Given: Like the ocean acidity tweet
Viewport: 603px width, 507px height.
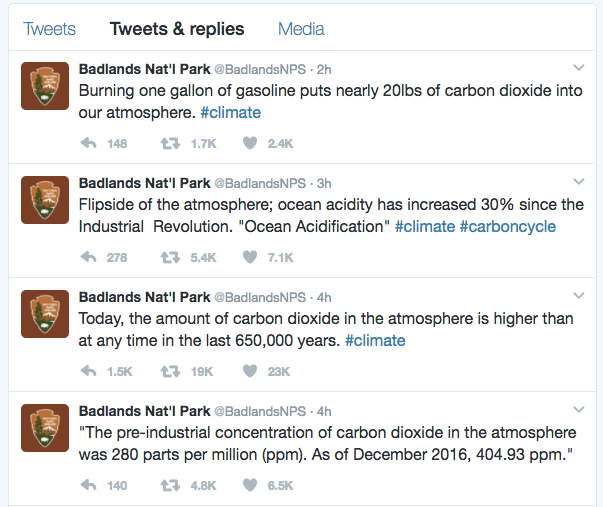Looking at the screenshot, I should click(250, 257).
